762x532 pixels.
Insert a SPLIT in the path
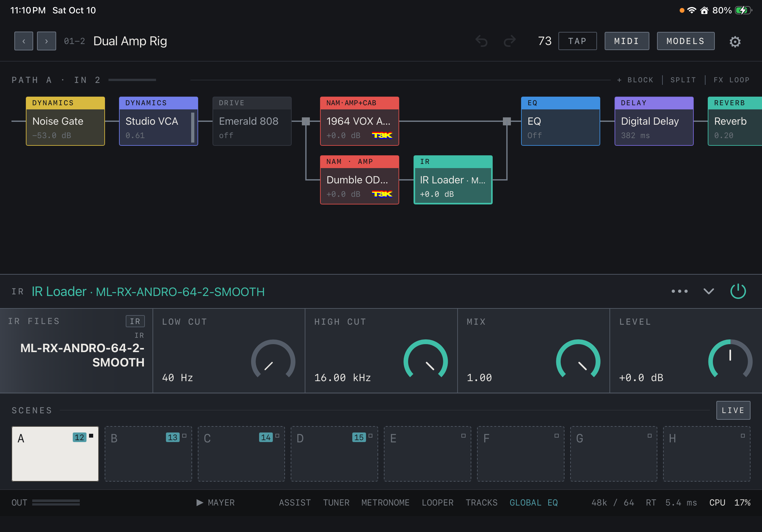(683, 80)
